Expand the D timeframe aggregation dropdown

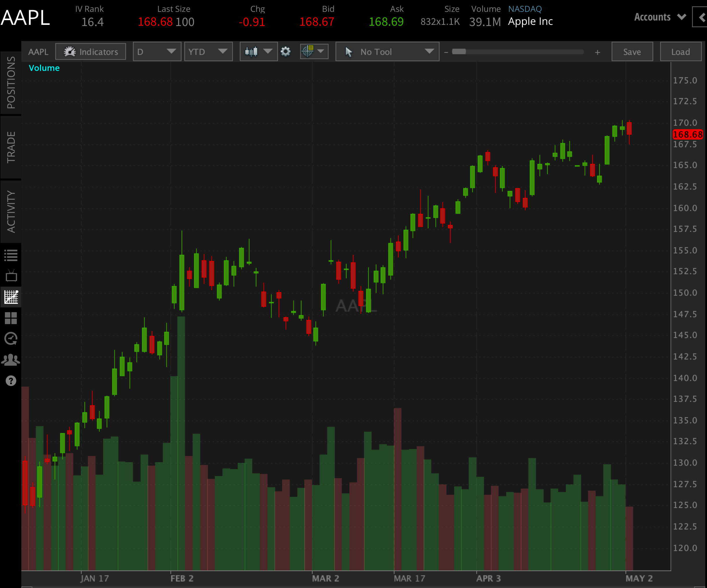[x=157, y=52]
